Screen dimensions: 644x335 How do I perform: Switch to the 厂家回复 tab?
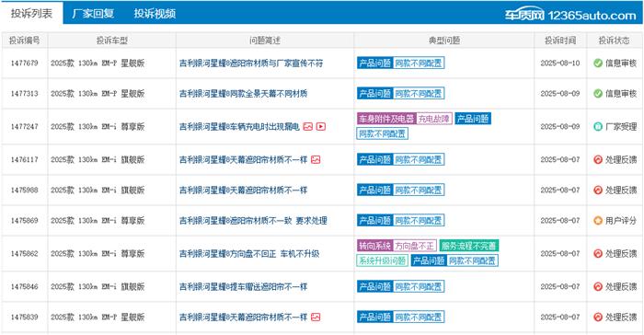pyautogui.click(x=93, y=14)
